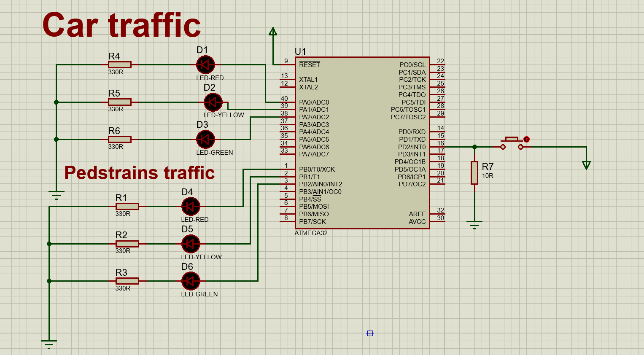This screenshot has width=644, height=355.
Task: Click the ground symbol under R3
Action: coord(49,342)
